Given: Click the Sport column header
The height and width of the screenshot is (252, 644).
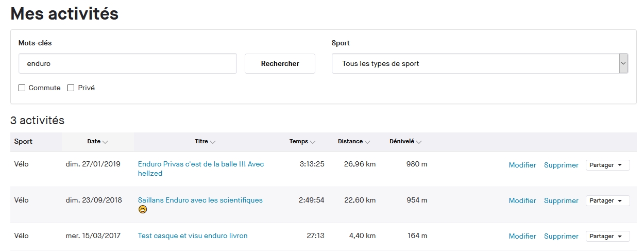Looking at the screenshot, I should 23,141.
